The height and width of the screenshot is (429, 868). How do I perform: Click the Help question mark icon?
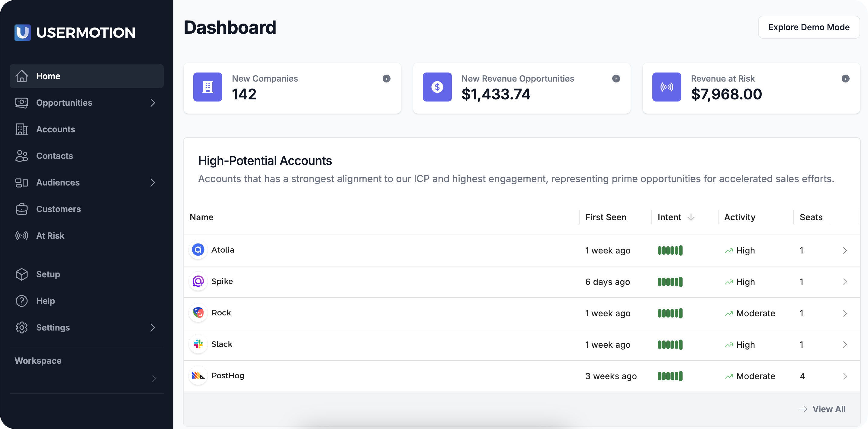point(21,301)
